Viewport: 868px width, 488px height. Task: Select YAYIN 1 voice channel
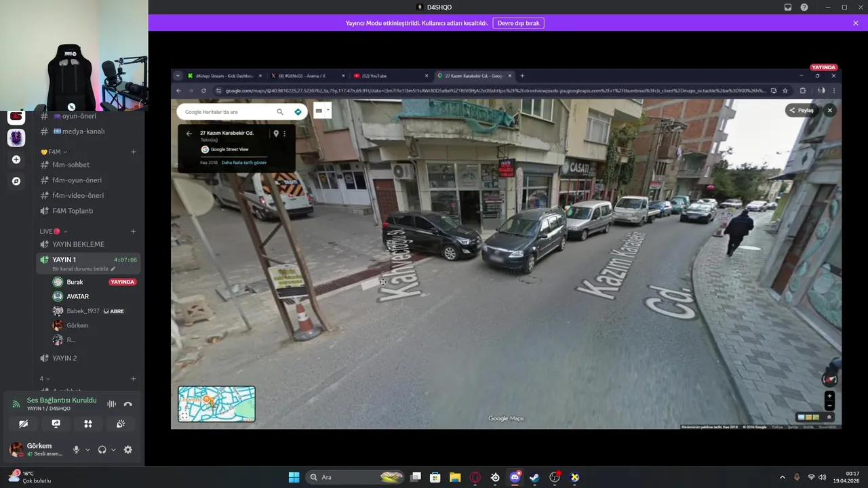pyautogui.click(x=64, y=260)
